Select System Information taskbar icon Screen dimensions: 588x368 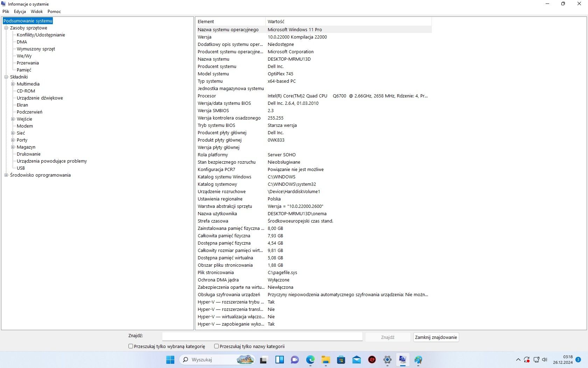click(403, 360)
